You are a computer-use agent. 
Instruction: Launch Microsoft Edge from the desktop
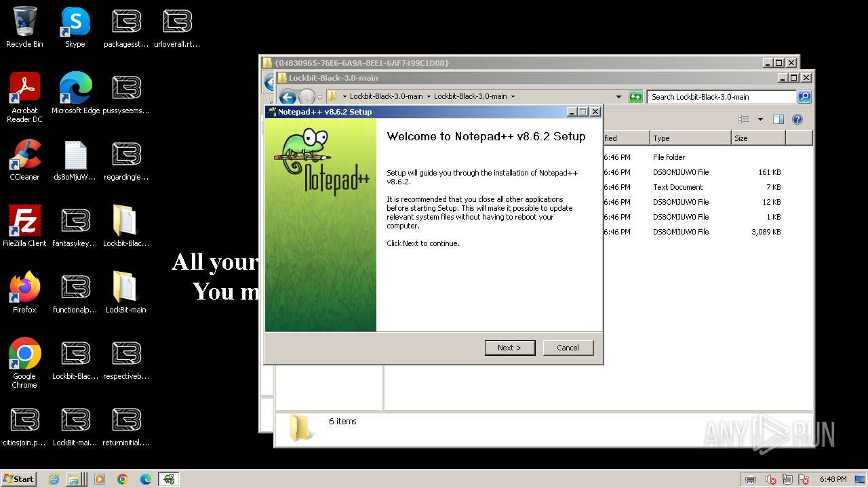tap(75, 94)
